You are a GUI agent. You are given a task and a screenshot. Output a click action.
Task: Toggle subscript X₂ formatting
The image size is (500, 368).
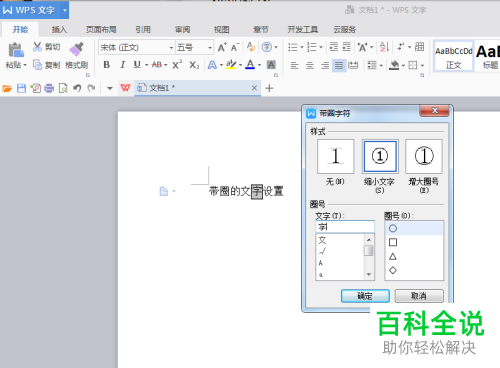[194, 65]
